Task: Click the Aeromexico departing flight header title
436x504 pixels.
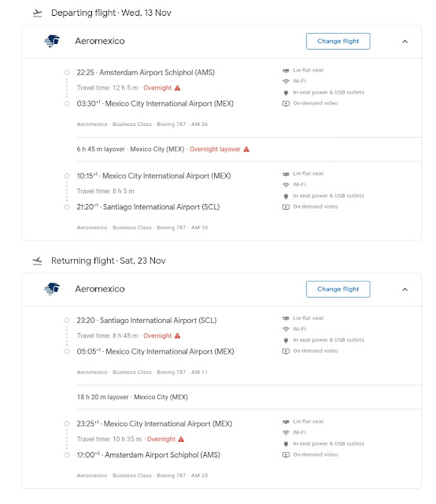Action: pyautogui.click(x=100, y=41)
